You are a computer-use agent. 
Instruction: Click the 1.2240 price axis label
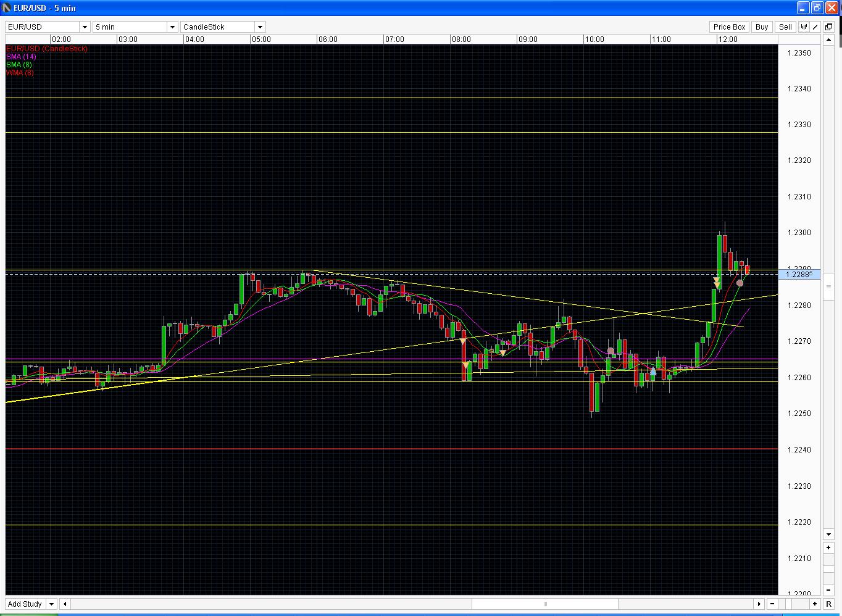point(799,449)
